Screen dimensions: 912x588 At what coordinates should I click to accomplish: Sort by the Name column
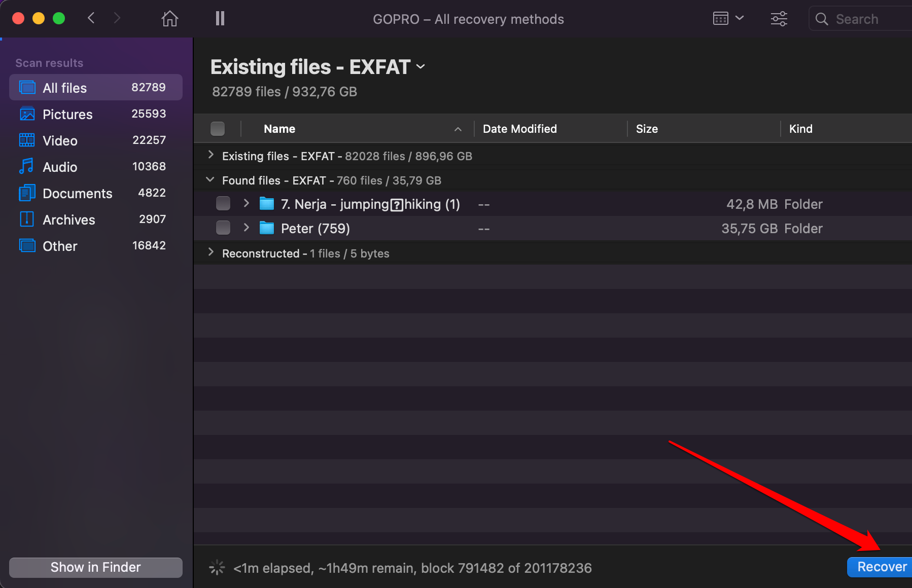click(279, 129)
